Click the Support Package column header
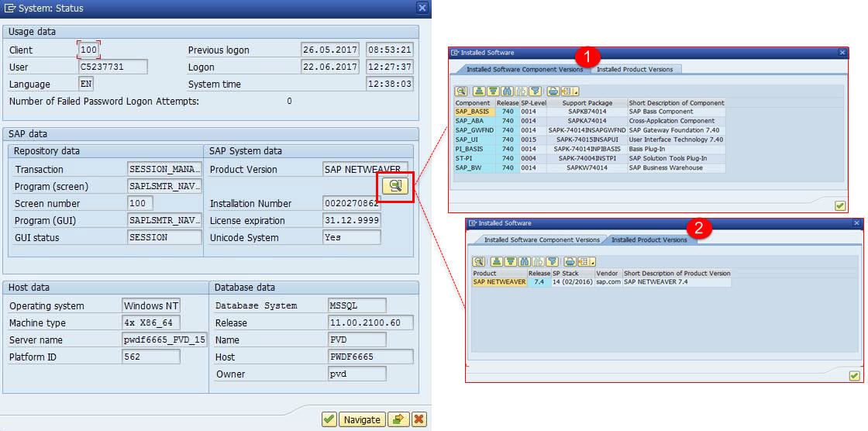868x431 pixels. pos(587,102)
